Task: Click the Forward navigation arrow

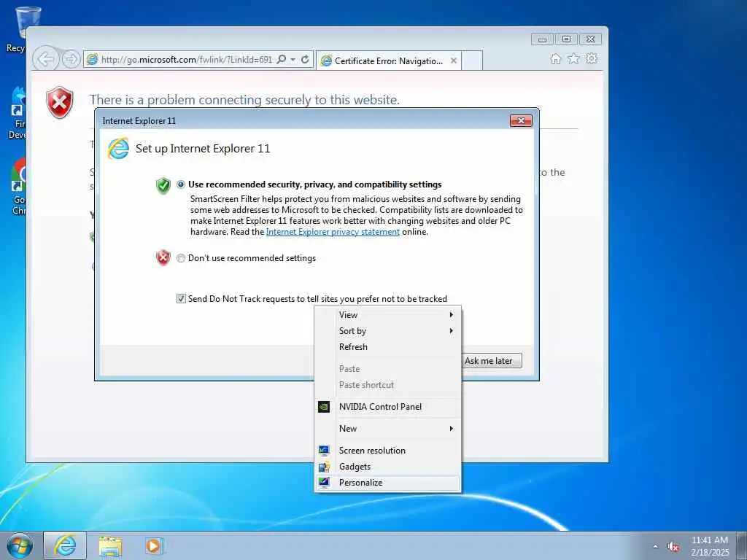Action: point(71,60)
